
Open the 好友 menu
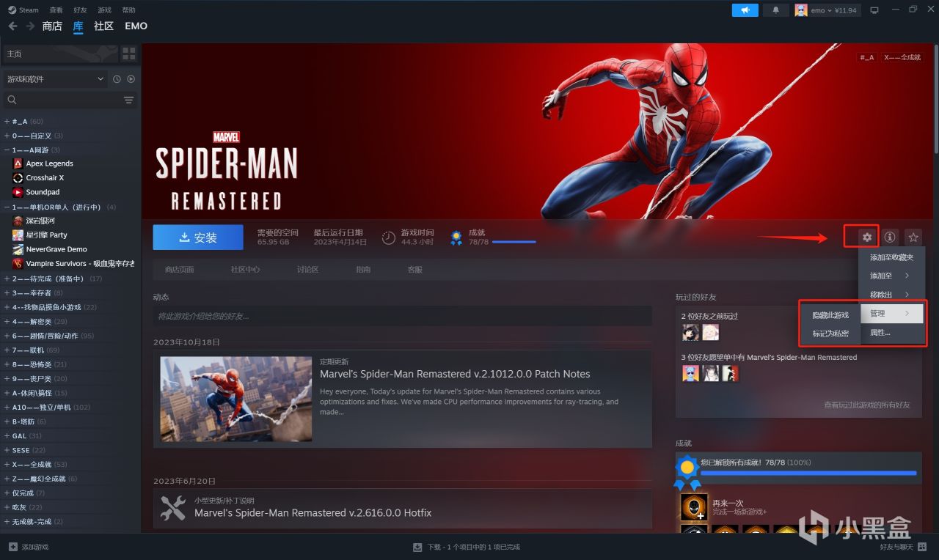(x=80, y=10)
